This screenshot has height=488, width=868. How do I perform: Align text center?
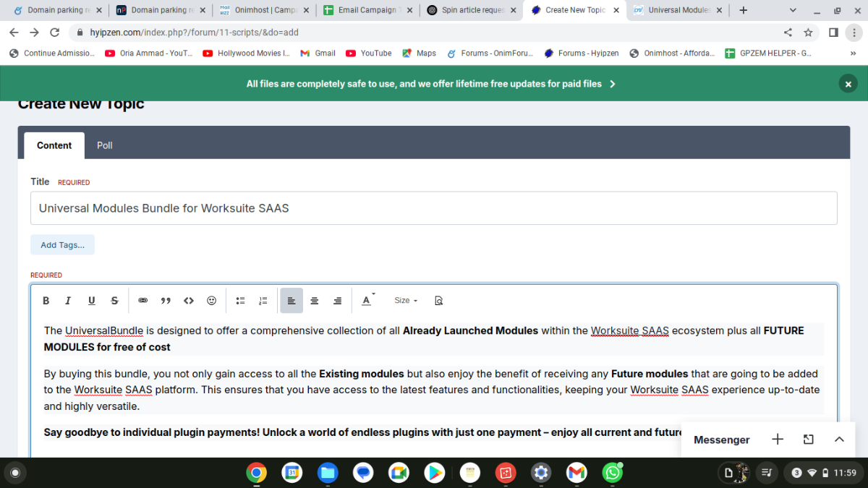315,301
